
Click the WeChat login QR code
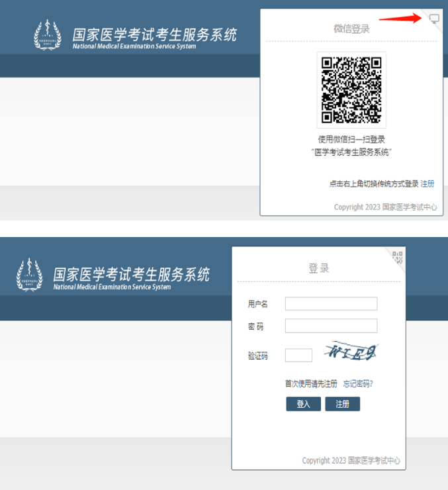click(351, 89)
